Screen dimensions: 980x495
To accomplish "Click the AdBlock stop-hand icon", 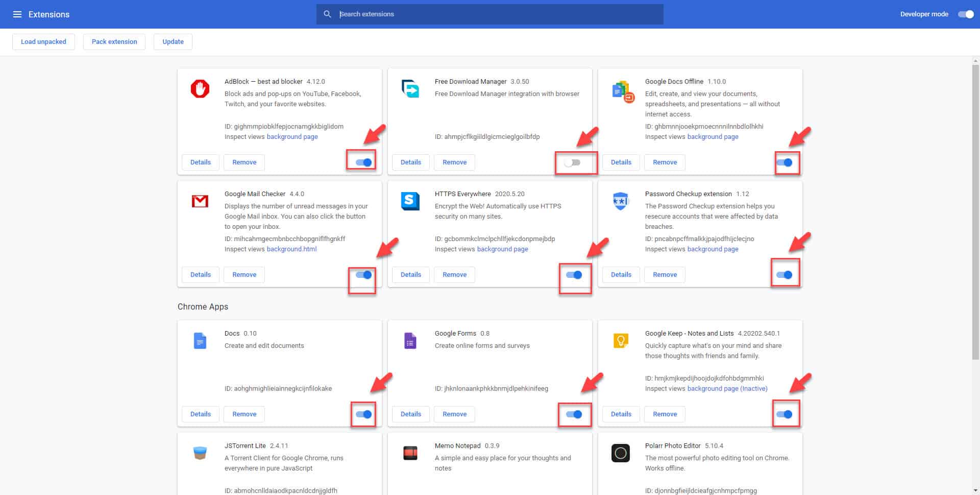I will (x=200, y=89).
